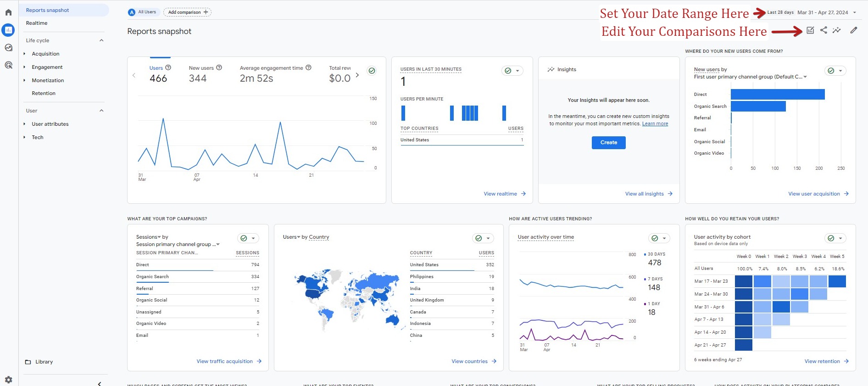Open the Users metric dropdown on the Country card
The image size is (868, 386).
(x=291, y=237)
